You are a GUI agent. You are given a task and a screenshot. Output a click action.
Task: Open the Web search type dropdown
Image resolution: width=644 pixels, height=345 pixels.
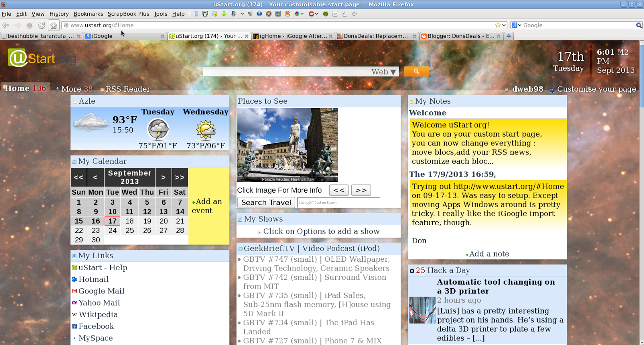click(x=384, y=72)
